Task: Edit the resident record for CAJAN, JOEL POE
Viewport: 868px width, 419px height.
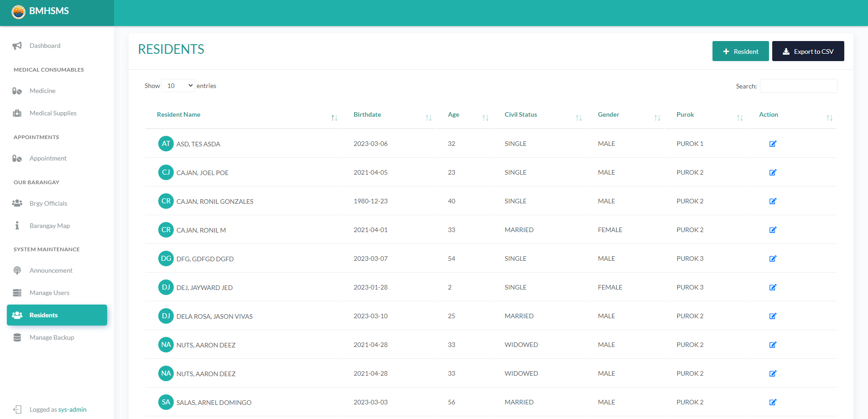Action: [773, 172]
